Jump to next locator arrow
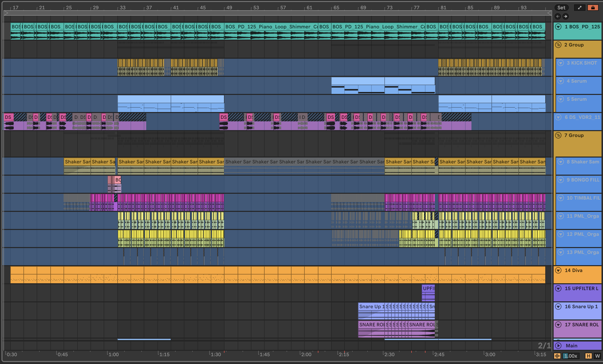This screenshot has height=364, width=603. [x=565, y=16]
